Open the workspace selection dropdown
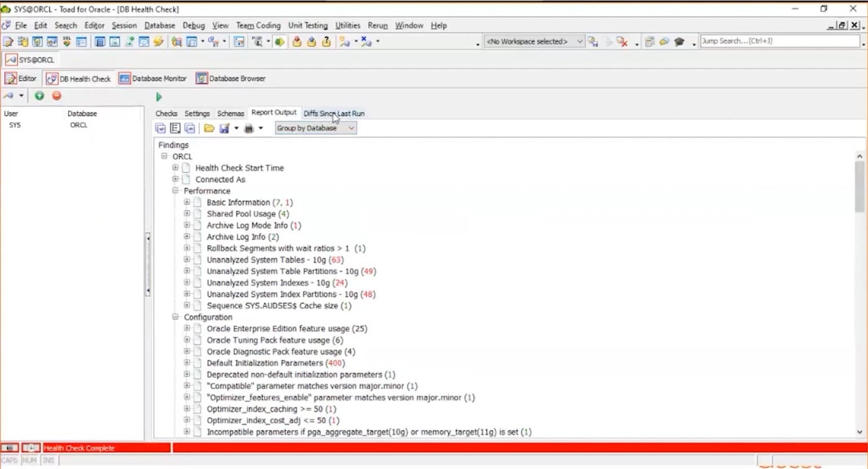Image resolution: width=868 pixels, height=469 pixels. (579, 42)
